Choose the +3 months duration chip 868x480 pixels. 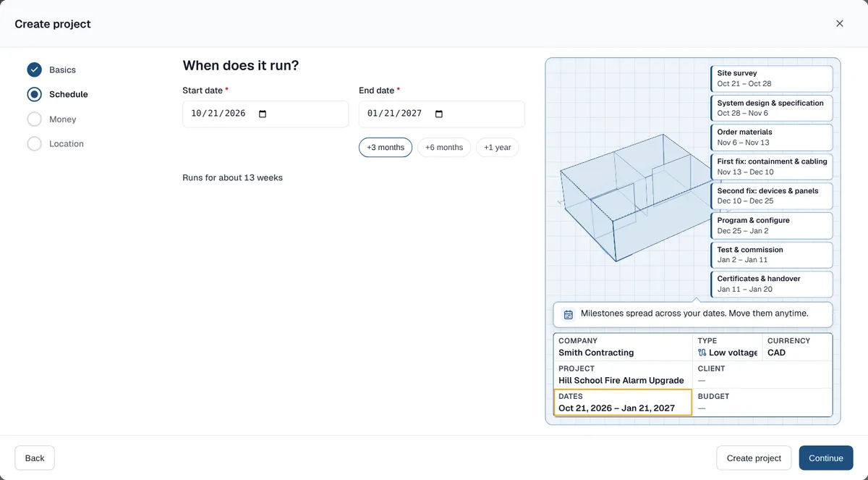click(386, 147)
